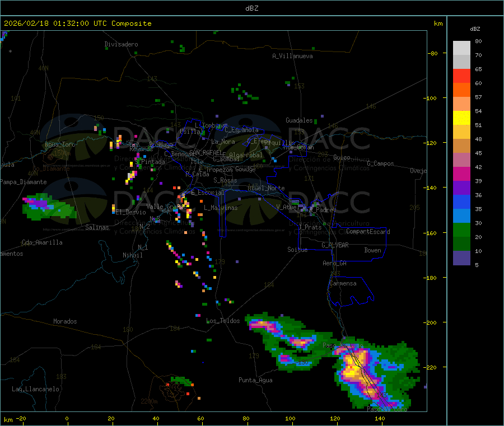Click the Lag.Llancanelo label
The image size is (504, 426).
pos(36,389)
